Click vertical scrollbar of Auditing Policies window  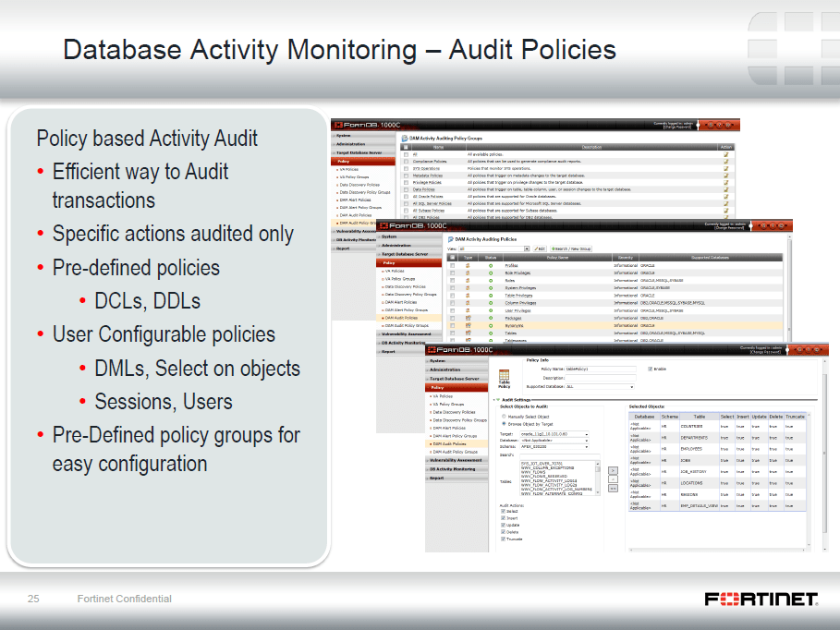coord(788,288)
